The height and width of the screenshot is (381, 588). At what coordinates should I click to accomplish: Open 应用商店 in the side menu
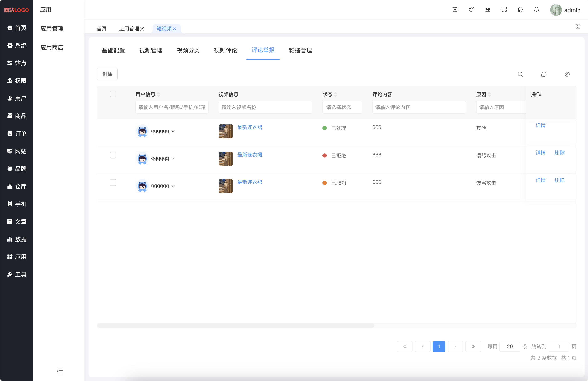(52, 47)
